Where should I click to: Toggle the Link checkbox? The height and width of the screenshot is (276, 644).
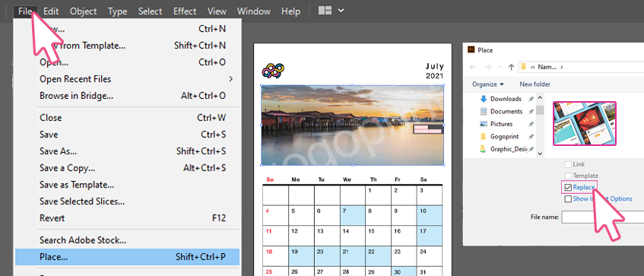pyautogui.click(x=568, y=164)
